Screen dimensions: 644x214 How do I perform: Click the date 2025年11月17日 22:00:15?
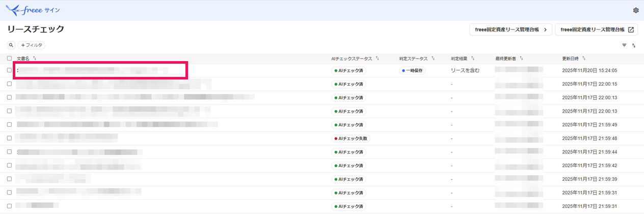coord(589,84)
